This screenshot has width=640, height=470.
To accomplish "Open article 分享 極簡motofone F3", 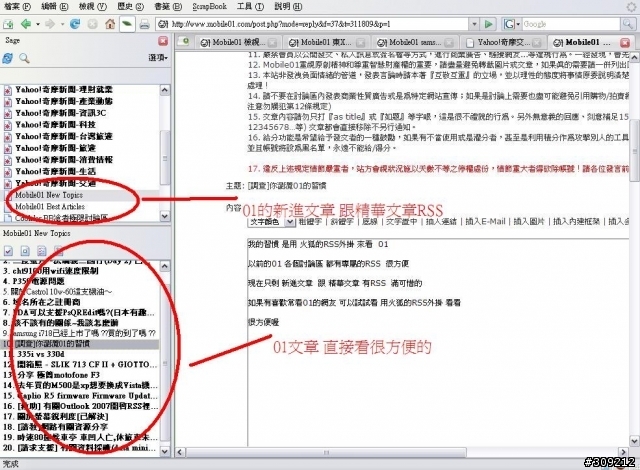I will [58, 375].
